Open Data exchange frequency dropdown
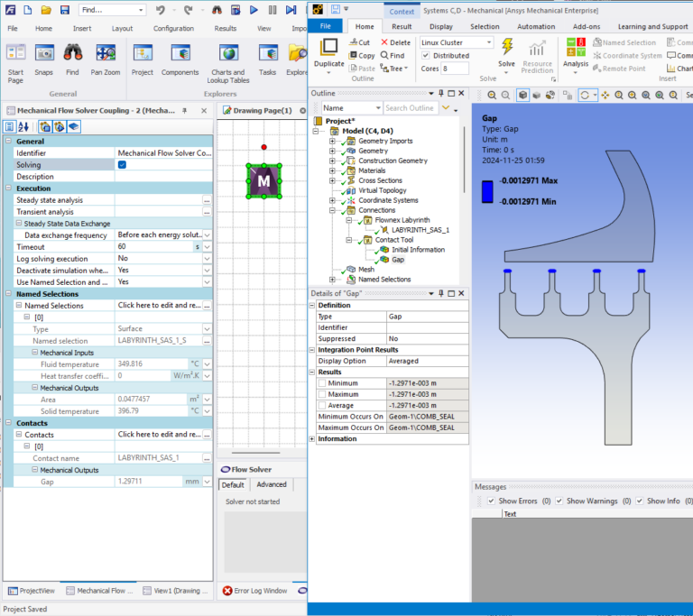The height and width of the screenshot is (616, 693). click(x=207, y=235)
